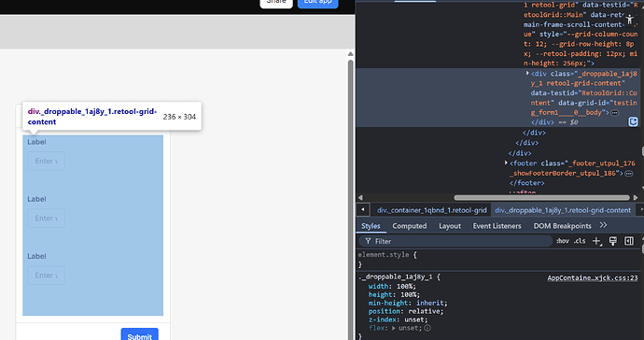This screenshot has width=644, height=340.
Task: Open the AI assistance icon on selected node
Action: point(633,121)
